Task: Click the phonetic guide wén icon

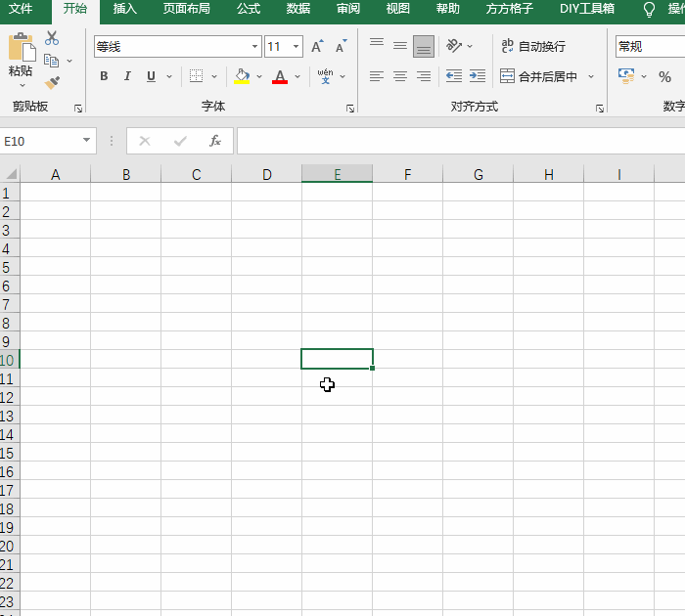Action: coord(325,76)
